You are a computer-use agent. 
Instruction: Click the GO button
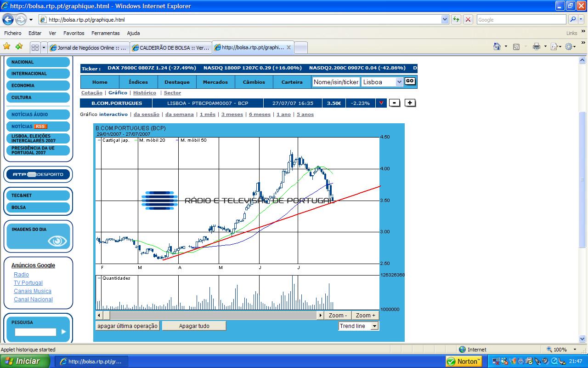pos(410,81)
